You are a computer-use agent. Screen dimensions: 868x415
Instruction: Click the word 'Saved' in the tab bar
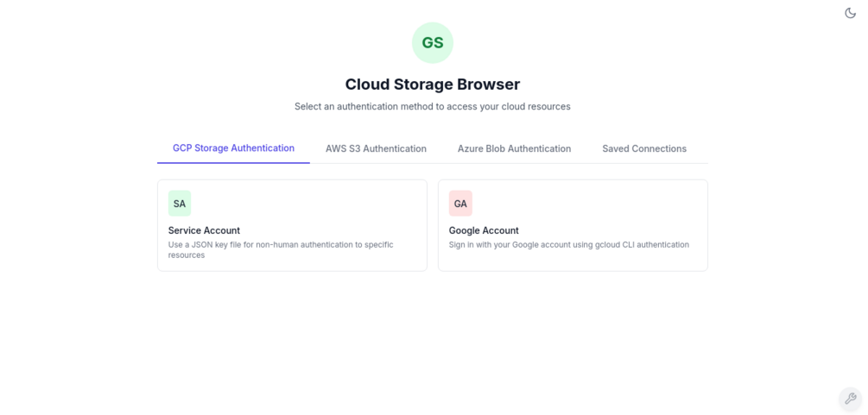[x=616, y=148]
